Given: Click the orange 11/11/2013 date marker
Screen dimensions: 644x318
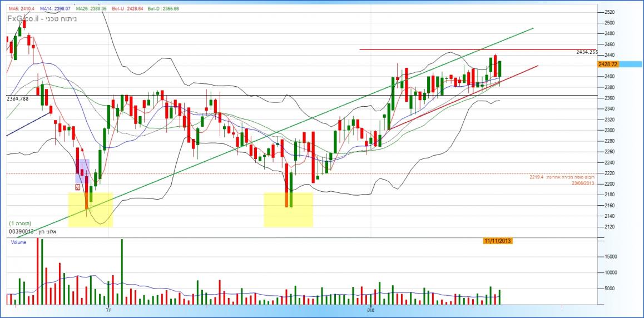Looking at the screenshot, I should click(497, 241).
